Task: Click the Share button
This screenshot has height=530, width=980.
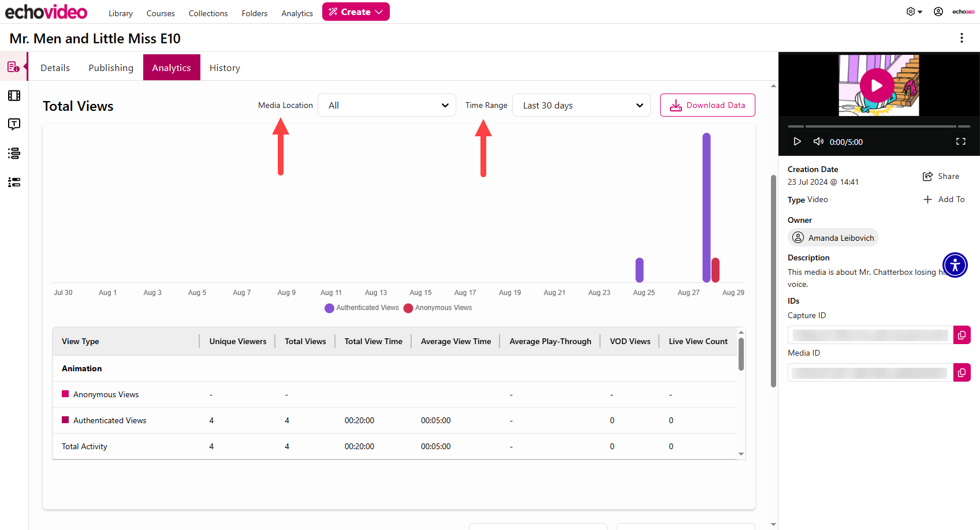Action: click(941, 176)
